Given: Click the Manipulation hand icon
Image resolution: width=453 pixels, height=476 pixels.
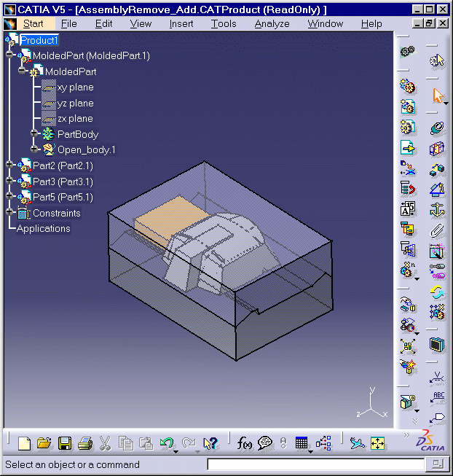Looking at the screenshot, I should (407, 305).
